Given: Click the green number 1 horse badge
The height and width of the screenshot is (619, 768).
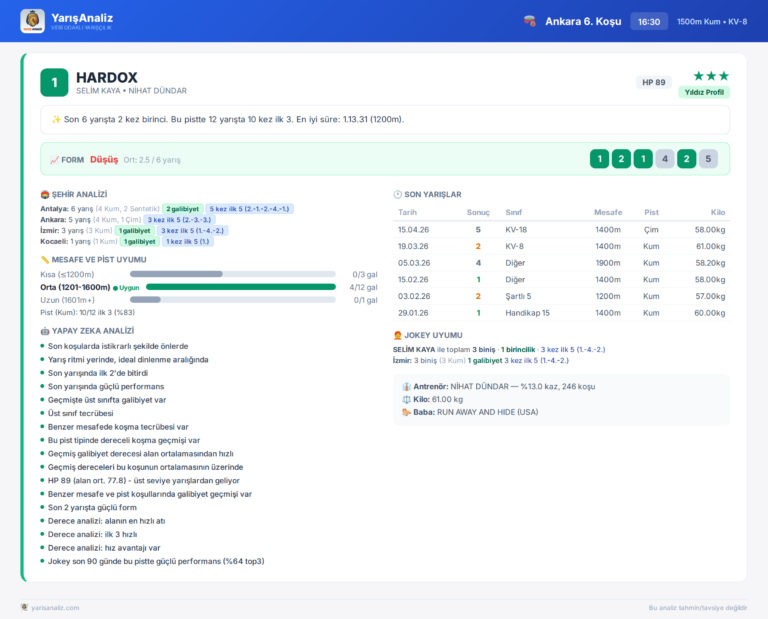Looking at the screenshot, I should (x=54, y=82).
